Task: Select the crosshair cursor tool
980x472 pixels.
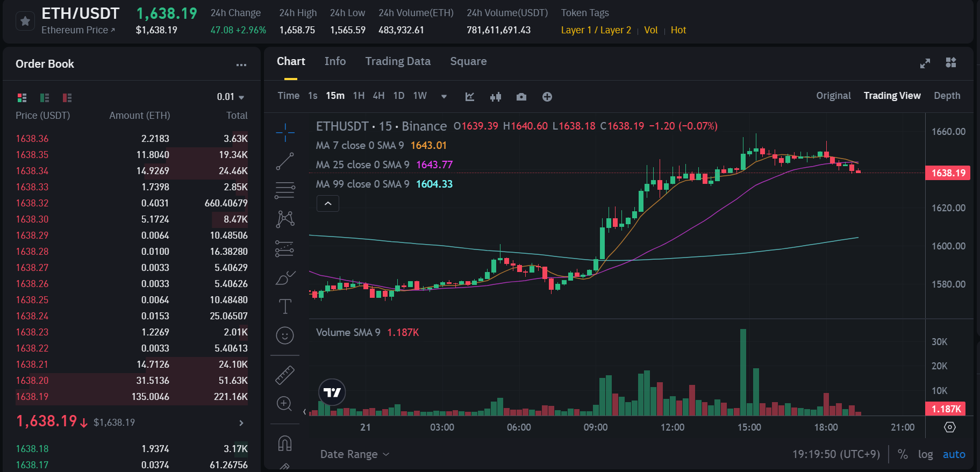Action: pos(285,132)
